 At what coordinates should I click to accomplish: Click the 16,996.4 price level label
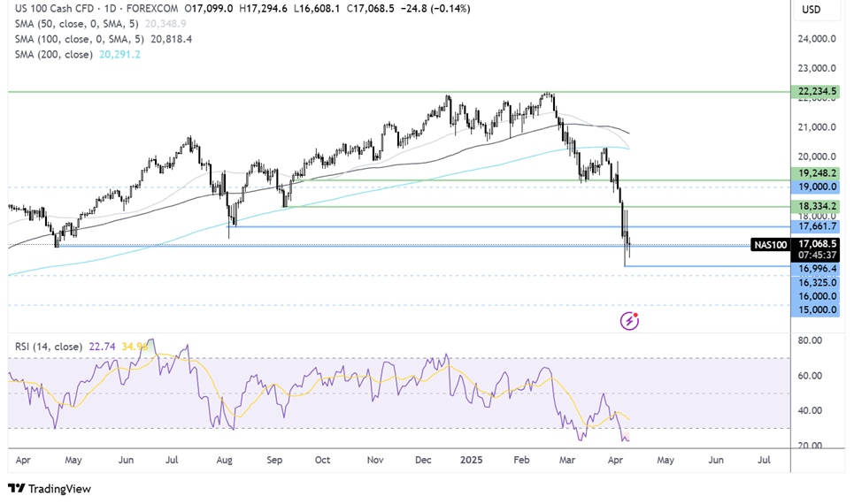tap(815, 269)
